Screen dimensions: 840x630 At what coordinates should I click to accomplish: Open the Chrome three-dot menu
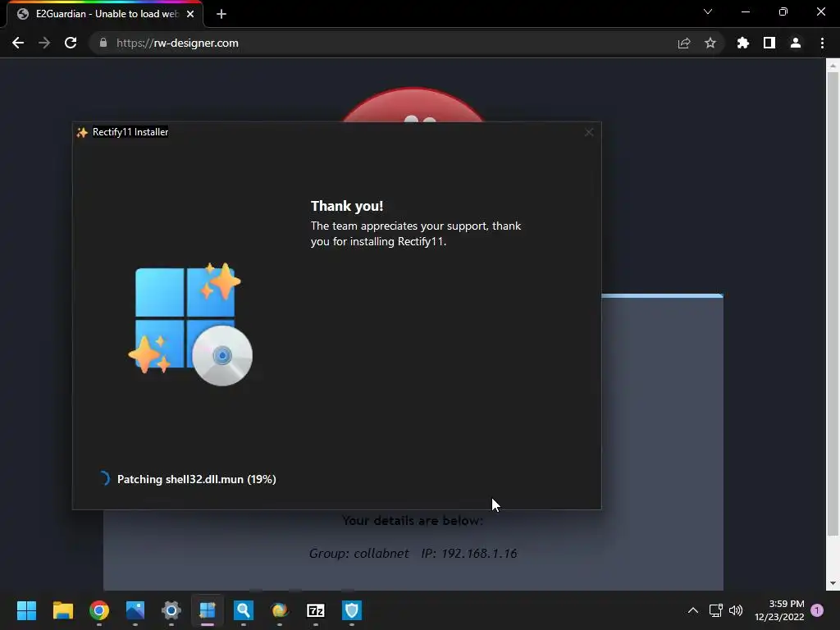pos(822,43)
